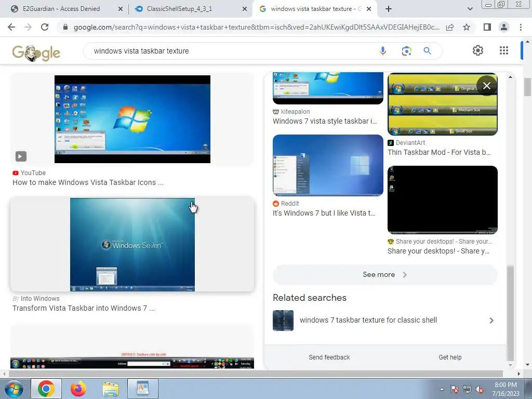Click the See more button
The image size is (532, 399).
[x=385, y=274]
